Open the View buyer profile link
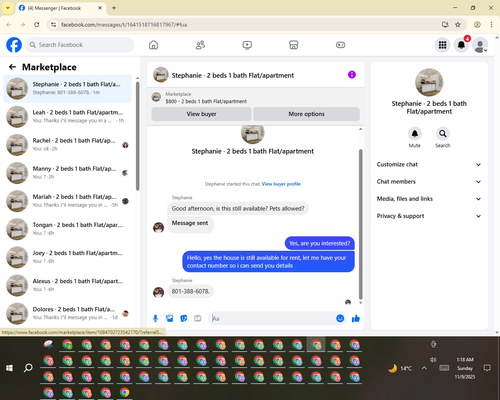500x400 pixels. click(x=281, y=184)
